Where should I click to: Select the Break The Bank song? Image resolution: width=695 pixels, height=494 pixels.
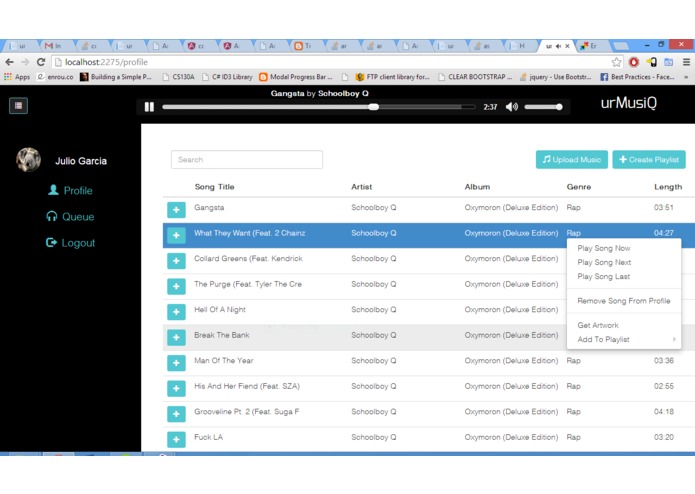click(222, 335)
